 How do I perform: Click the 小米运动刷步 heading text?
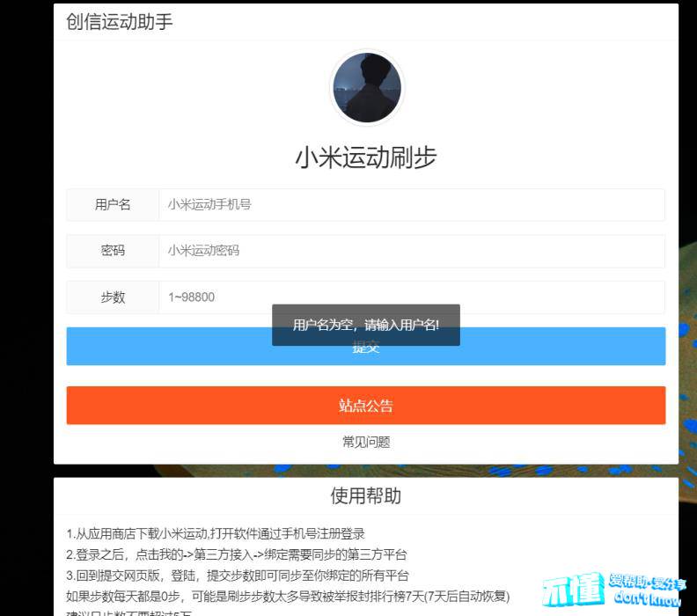point(366,158)
